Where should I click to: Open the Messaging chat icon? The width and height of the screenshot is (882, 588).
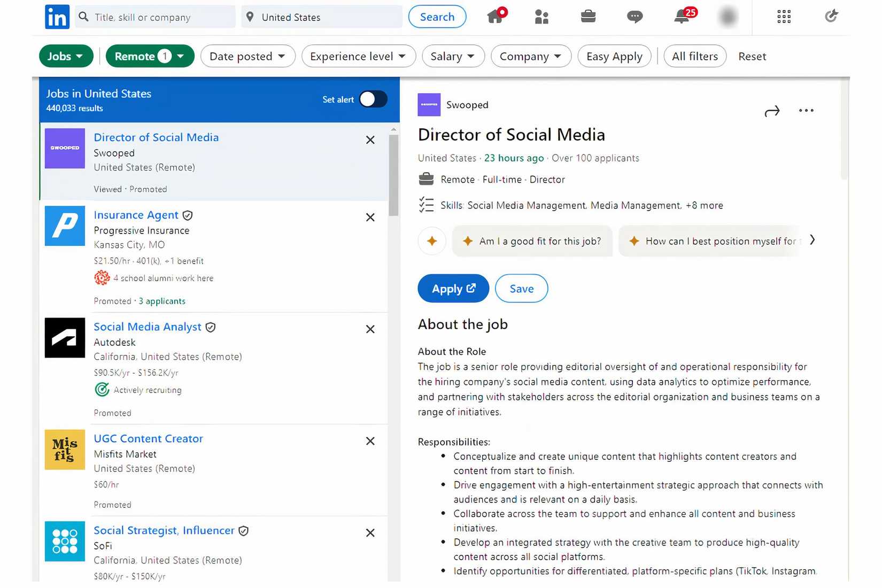635,17
